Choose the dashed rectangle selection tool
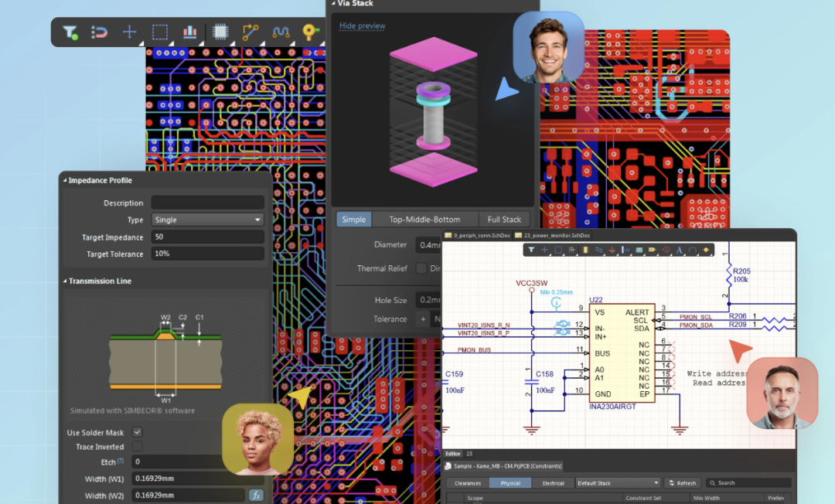Viewport: 835px width, 504px height. click(159, 32)
